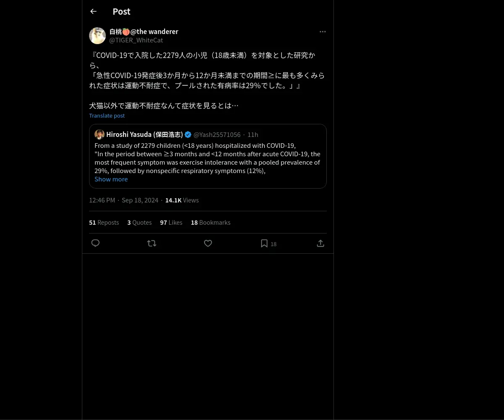Like the post with heart icon
The width and height of the screenshot is (504, 420).
click(x=208, y=243)
